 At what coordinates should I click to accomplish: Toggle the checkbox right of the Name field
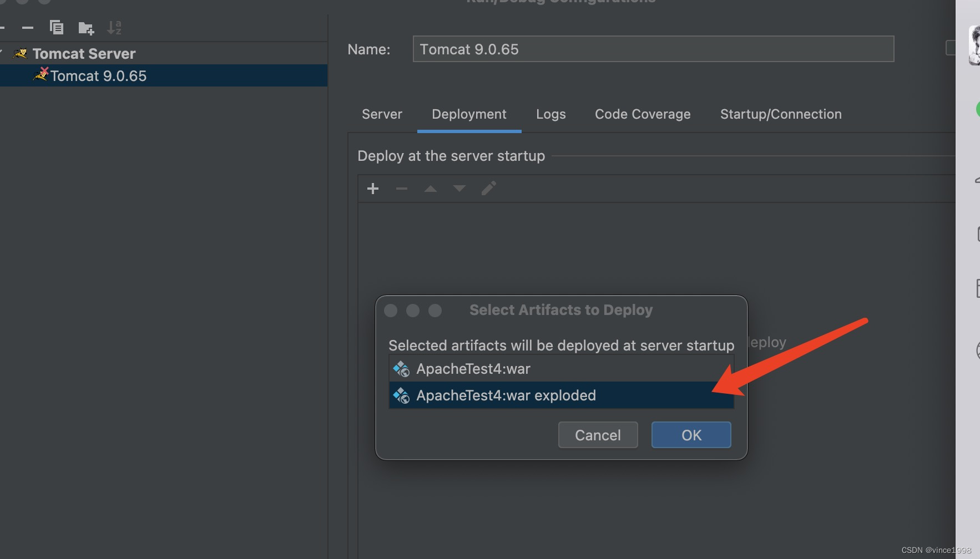(950, 48)
